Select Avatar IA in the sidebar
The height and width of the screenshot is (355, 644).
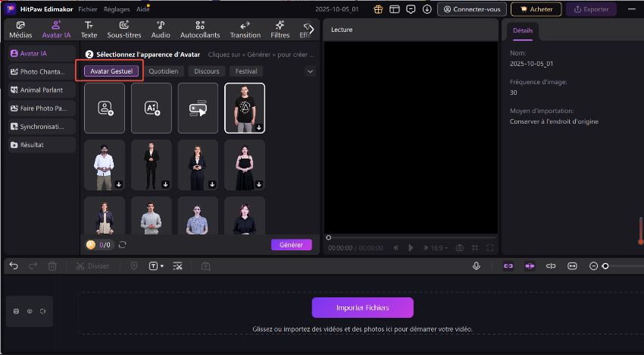42,53
